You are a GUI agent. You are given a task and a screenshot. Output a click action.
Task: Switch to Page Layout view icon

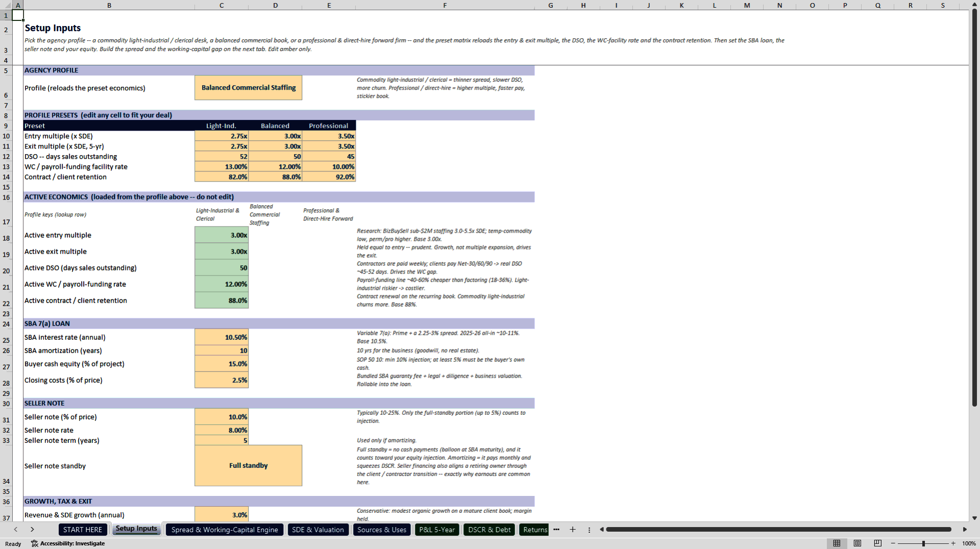[x=857, y=543]
